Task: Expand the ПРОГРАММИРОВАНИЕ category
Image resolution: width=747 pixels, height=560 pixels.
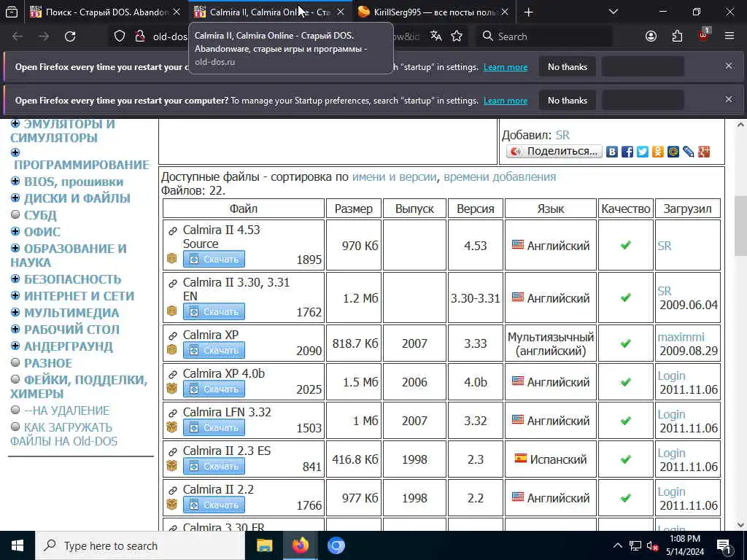Action: coord(15,152)
